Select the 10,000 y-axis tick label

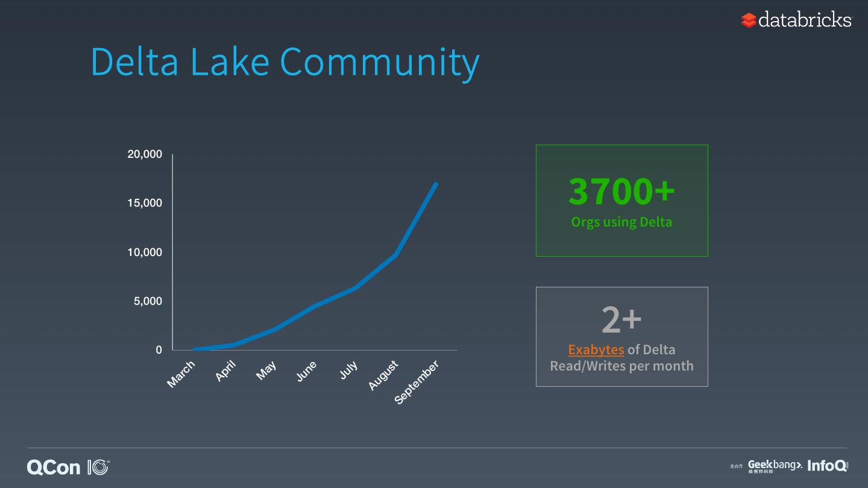tap(145, 252)
